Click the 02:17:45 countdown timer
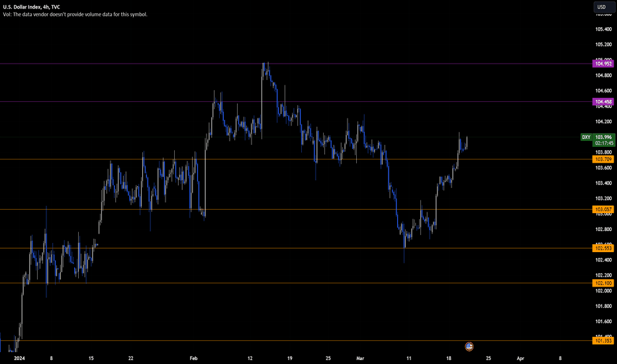This screenshot has width=617, height=364. click(604, 143)
